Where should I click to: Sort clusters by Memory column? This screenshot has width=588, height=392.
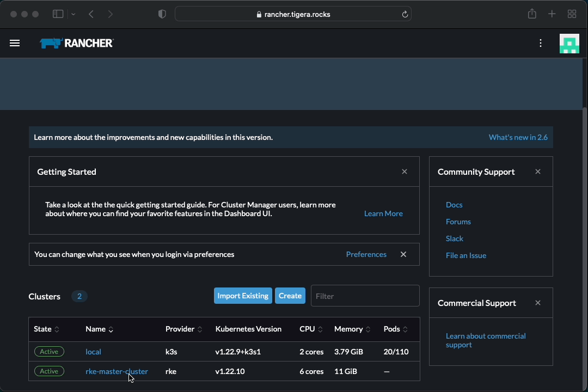tap(352, 329)
